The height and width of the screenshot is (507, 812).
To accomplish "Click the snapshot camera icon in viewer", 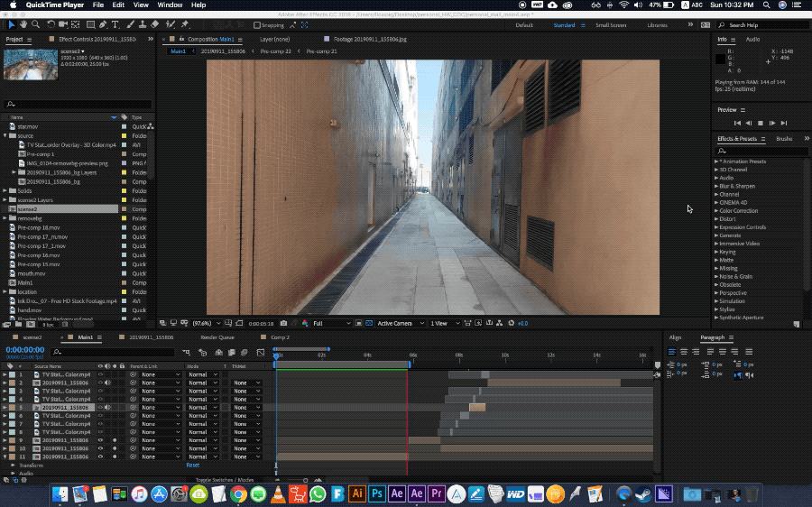I will 283,323.
